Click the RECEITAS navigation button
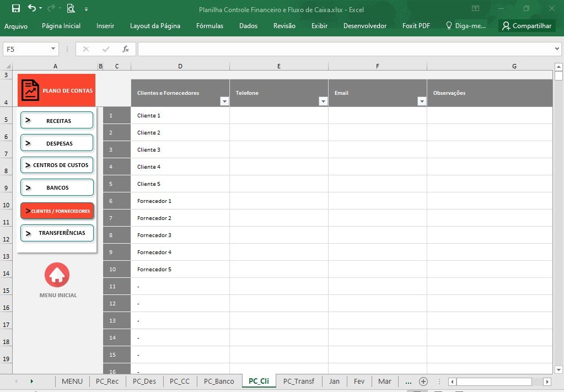This screenshot has height=392, width=564. tap(57, 121)
